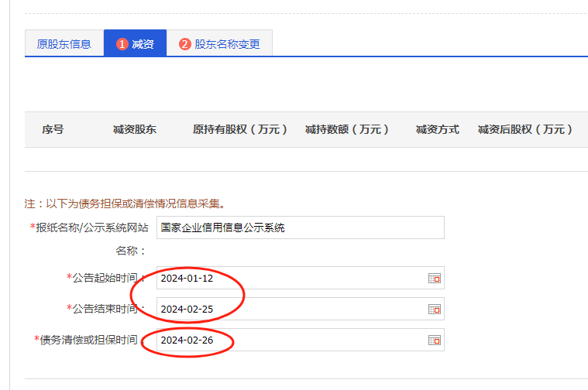Switch to the 原股东信息 tab
Viewport: 588px width, 390px height.
coord(64,44)
